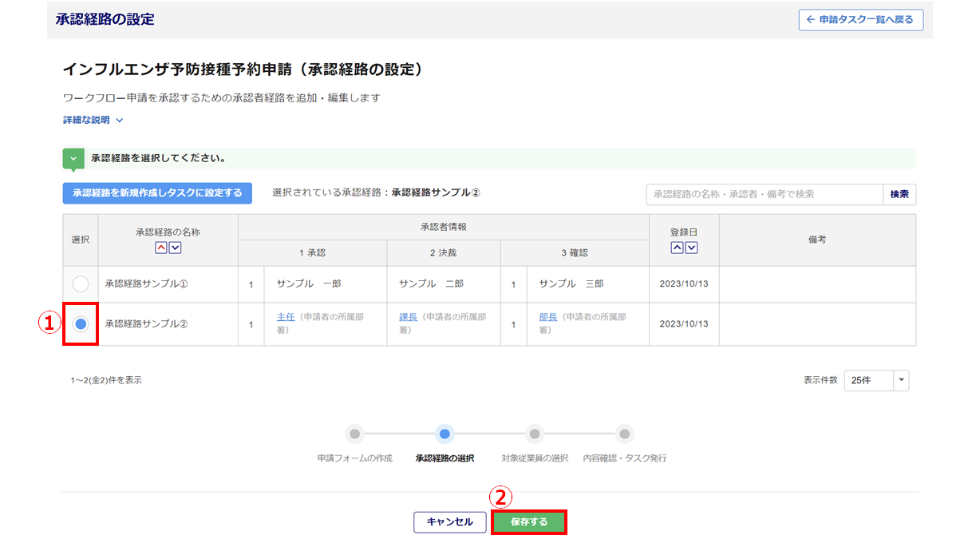
Task: Go back via 申請タスク一覧へ戻る
Action: (x=860, y=20)
